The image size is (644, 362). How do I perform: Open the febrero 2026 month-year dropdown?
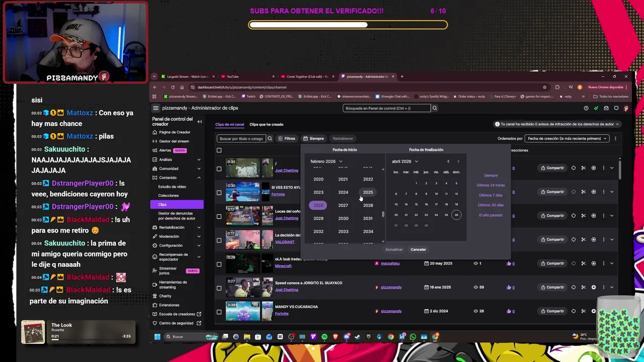[326, 161]
